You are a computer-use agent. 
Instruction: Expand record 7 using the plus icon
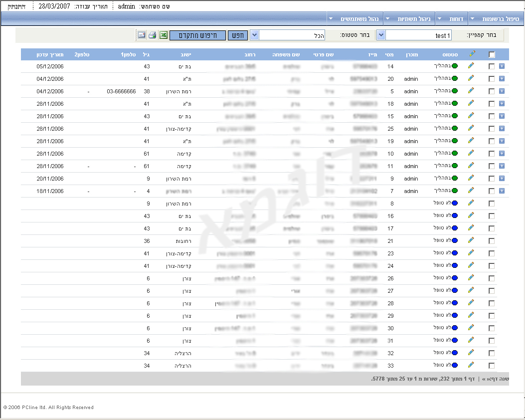pyautogui.click(x=502, y=191)
